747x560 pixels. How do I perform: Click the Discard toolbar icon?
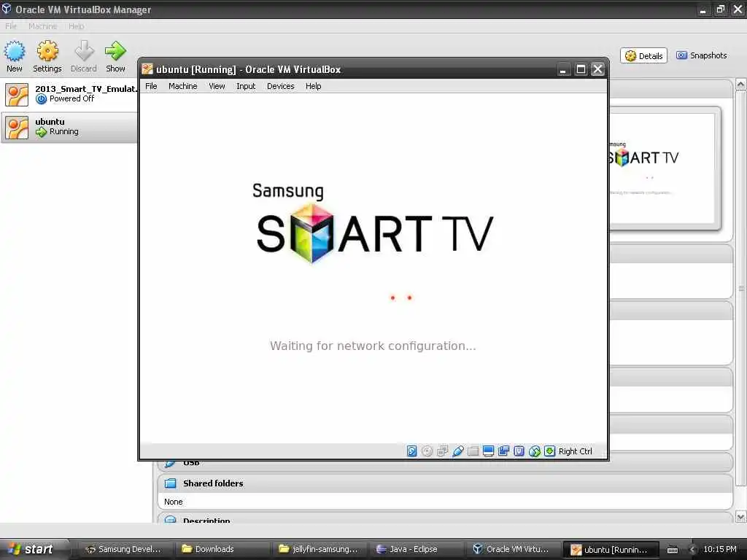[x=84, y=51]
